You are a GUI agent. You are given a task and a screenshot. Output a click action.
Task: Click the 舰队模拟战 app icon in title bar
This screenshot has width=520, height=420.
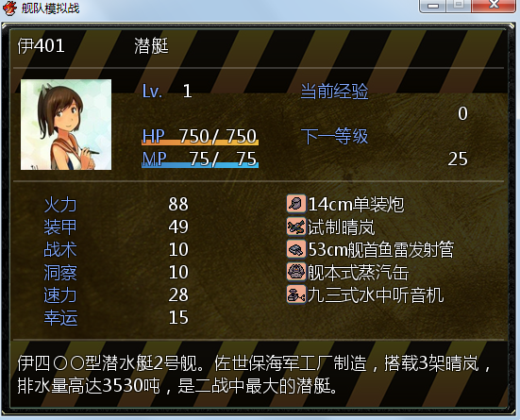click(10, 8)
